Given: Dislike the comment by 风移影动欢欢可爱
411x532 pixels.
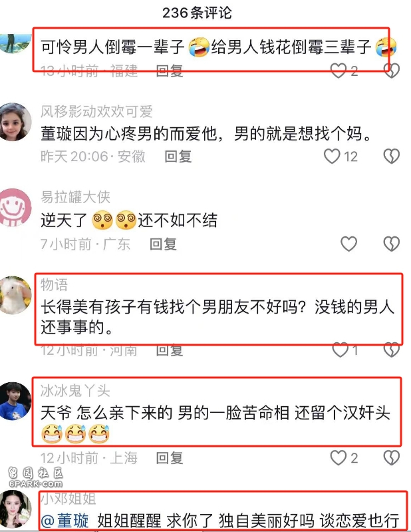Looking at the screenshot, I should (391, 156).
